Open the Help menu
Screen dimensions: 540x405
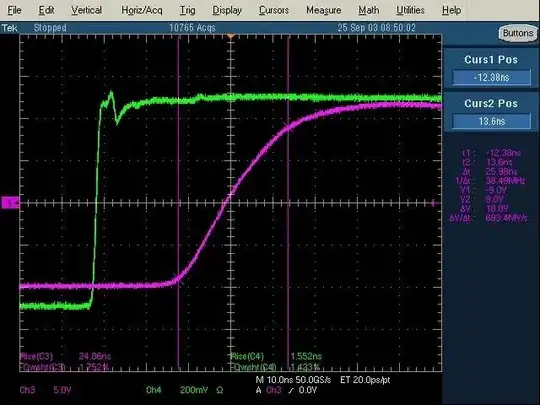[x=451, y=10]
